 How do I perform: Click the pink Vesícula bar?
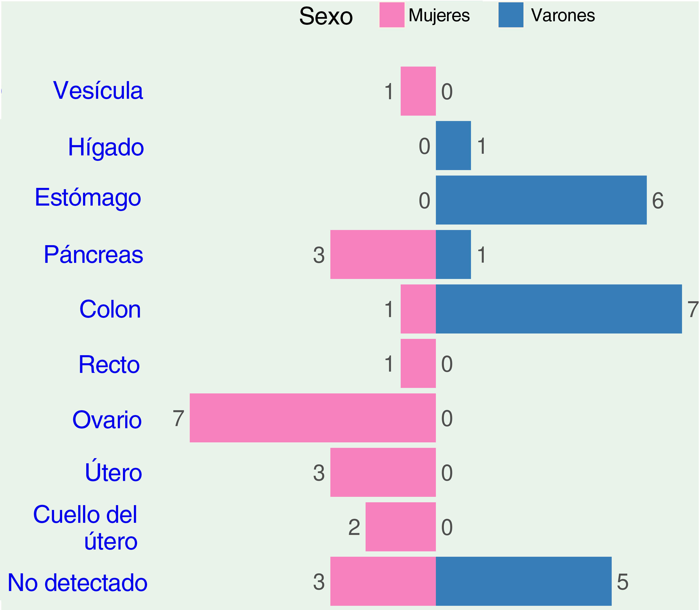pos(418,91)
